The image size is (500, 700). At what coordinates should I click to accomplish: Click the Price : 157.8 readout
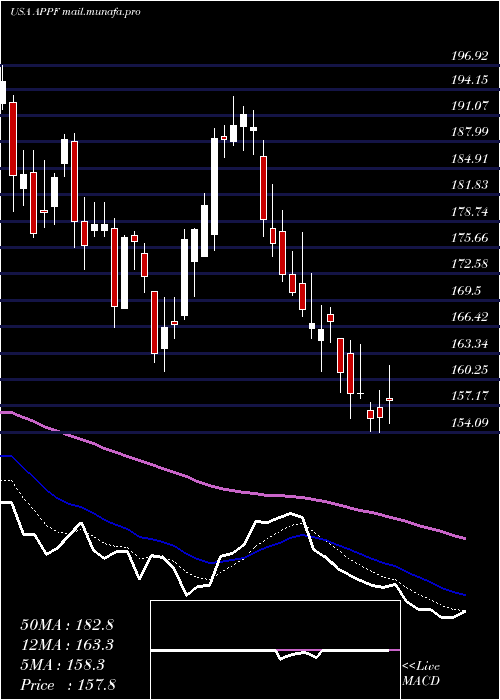pyautogui.click(x=68, y=685)
